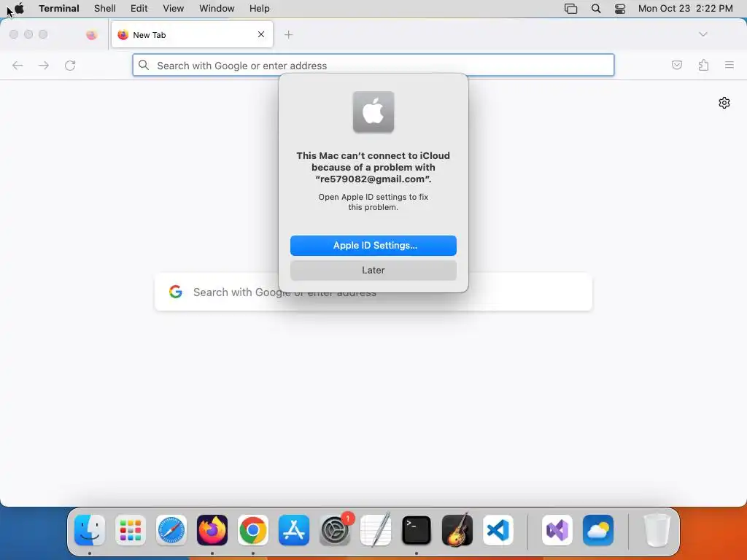Open the Trash in the Dock
Screen dimensions: 747x560
click(657, 530)
